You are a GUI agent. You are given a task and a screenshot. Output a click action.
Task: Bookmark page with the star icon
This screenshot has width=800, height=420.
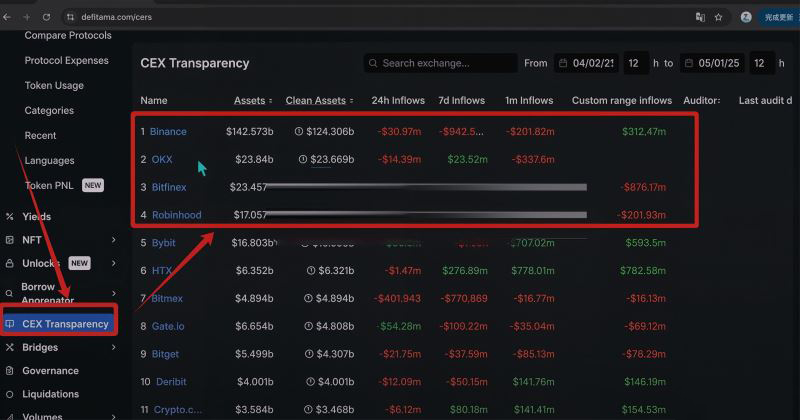[x=718, y=17]
